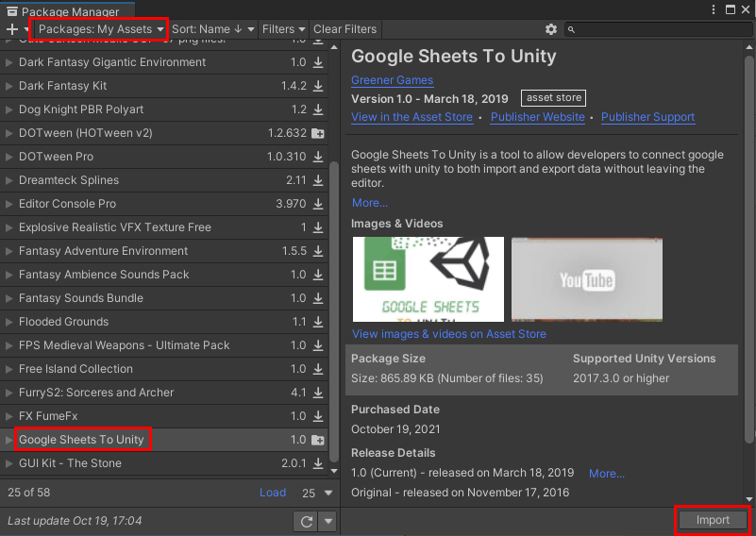Viewport: 756px width, 536px height.
Task: Click import icon in Google Sheets To Unity row
Action: click(x=318, y=440)
